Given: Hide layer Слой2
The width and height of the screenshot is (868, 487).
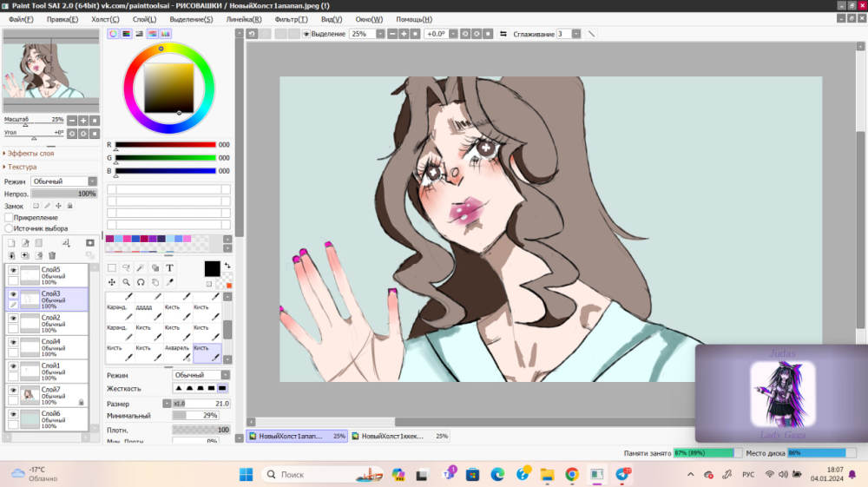Looking at the screenshot, I should pyautogui.click(x=13, y=319).
